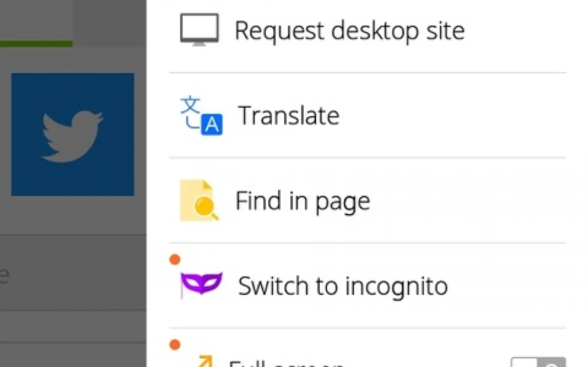Click the orange dot above incognito mask

point(174,260)
